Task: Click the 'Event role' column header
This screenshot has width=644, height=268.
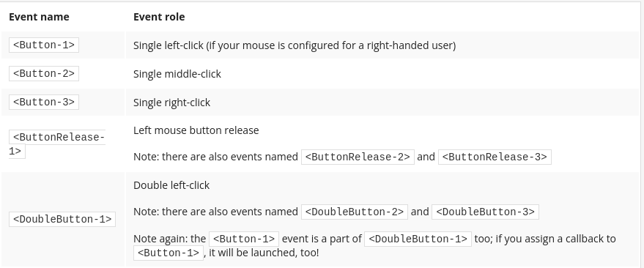Action: pyautogui.click(x=159, y=17)
